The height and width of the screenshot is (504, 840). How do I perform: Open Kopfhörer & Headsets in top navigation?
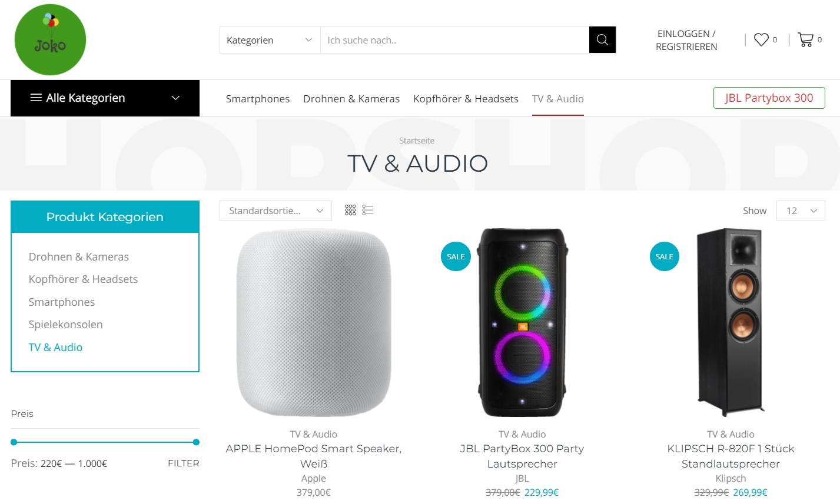466,99
